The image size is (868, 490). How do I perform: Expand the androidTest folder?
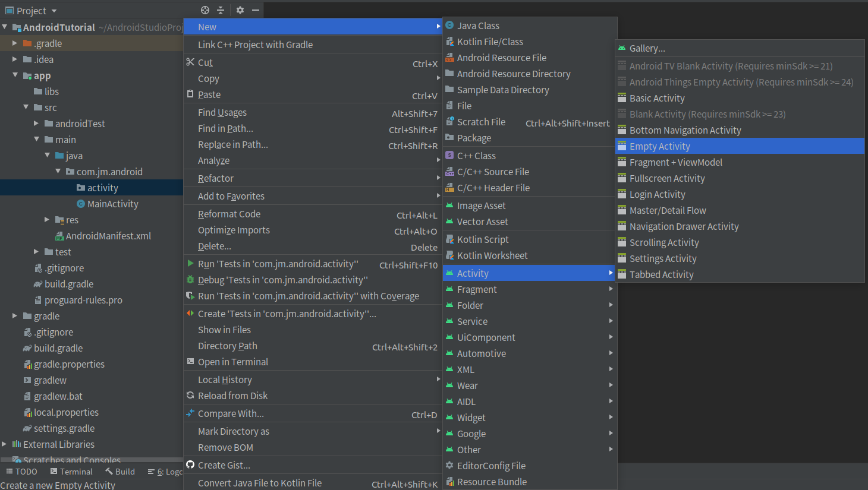point(36,123)
